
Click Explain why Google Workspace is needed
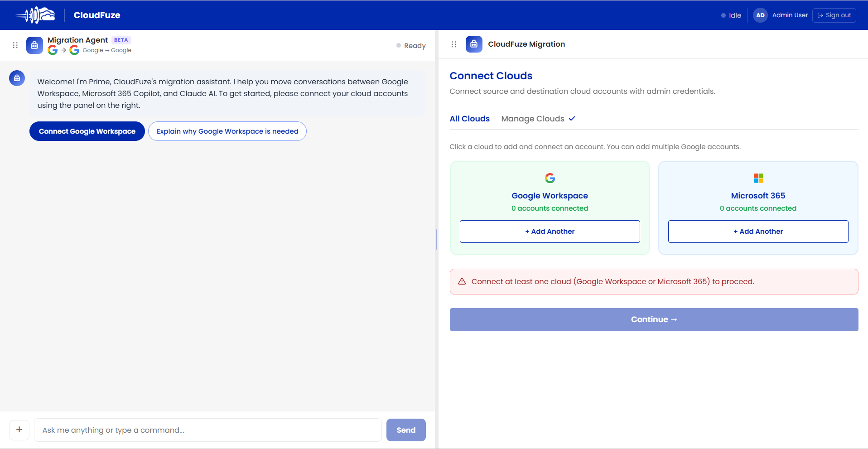[x=227, y=131]
